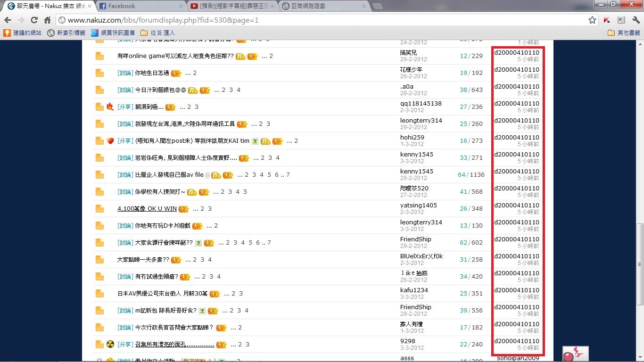Open the 4,100萬像 OK U WIN thread
The image size is (644, 362).
pos(147,209)
